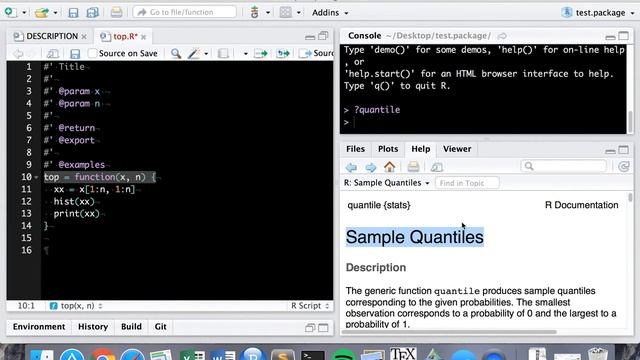Click the Re-run previous code icon
640x360 pixels.
click(x=283, y=53)
